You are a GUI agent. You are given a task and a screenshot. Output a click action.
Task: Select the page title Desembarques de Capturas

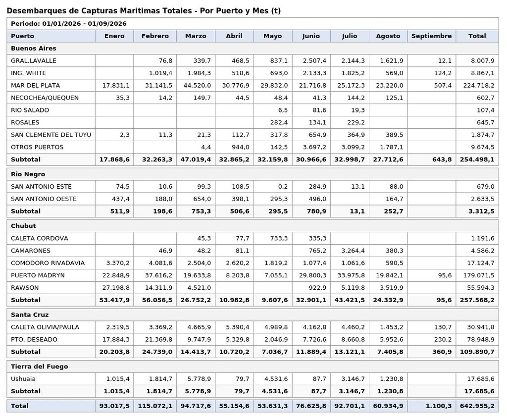click(x=144, y=11)
